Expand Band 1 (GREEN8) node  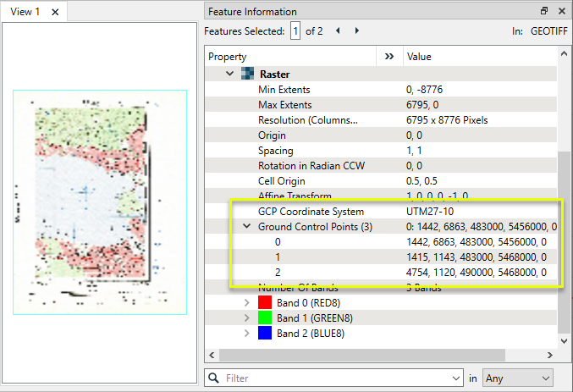pos(246,318)
